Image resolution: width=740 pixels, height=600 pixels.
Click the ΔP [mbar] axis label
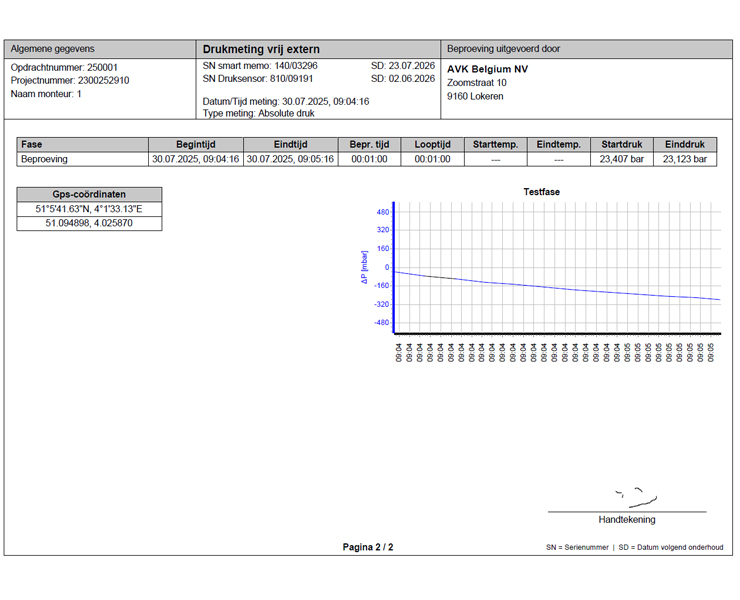(365, 267)
